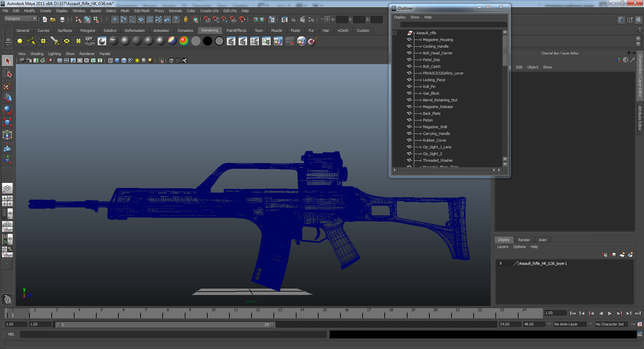Open the Polygons menu set dropdown
This screenshot has width=644, height=349.
tap(20, 19)
